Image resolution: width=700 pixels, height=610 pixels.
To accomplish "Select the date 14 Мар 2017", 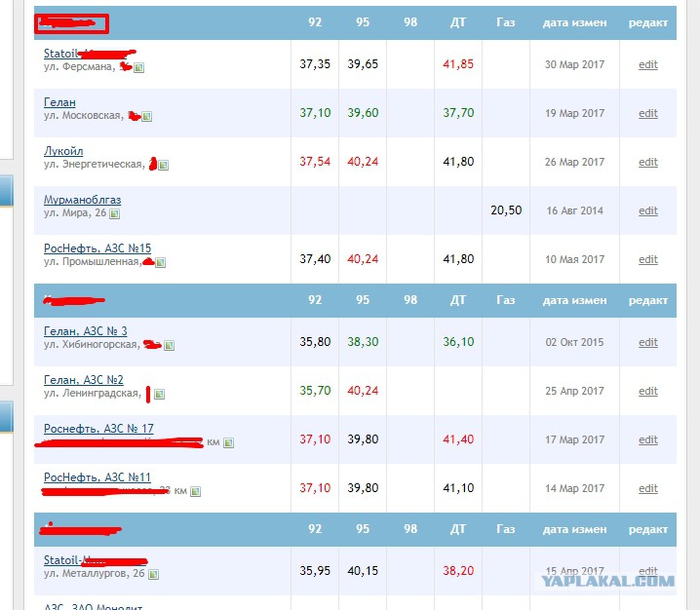I will (574, 488).
